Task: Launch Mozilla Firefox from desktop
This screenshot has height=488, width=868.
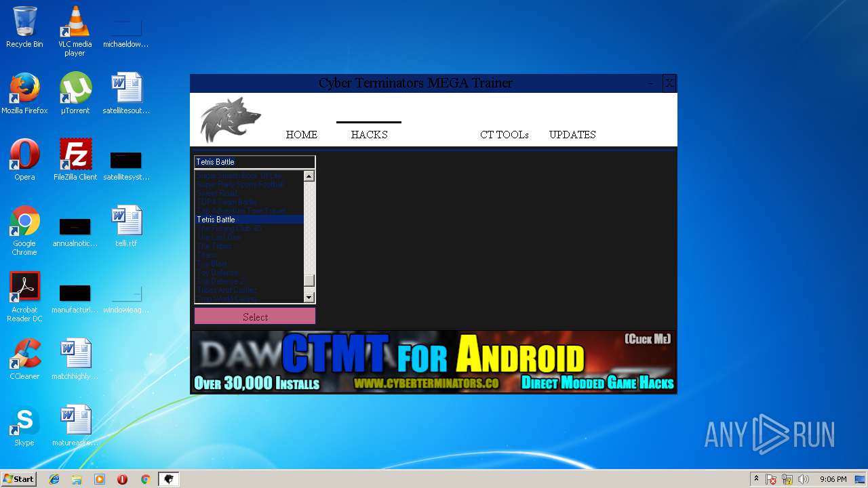Action: pyautogui.click(x=24, y=94)
